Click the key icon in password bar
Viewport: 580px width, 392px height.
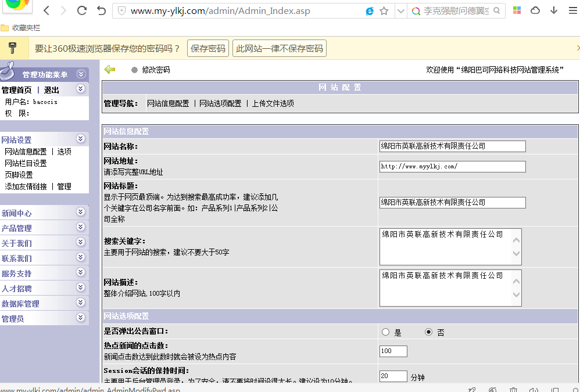(12, 48)
